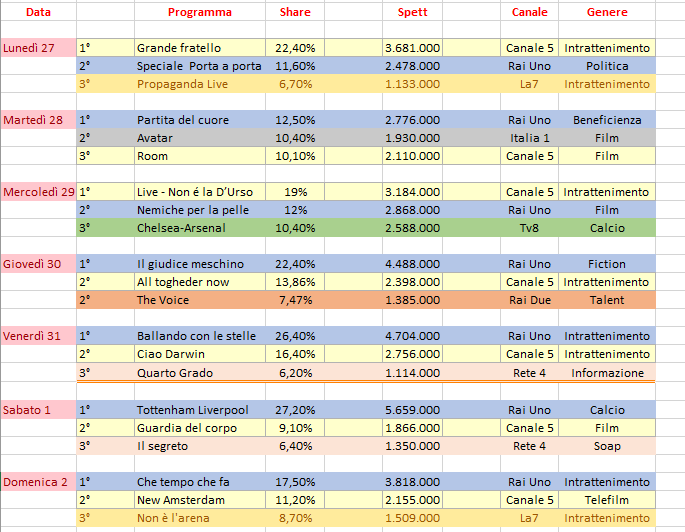The image size is (685, 532).
Task: Click the Data column header cell
Action: point(38,13)
